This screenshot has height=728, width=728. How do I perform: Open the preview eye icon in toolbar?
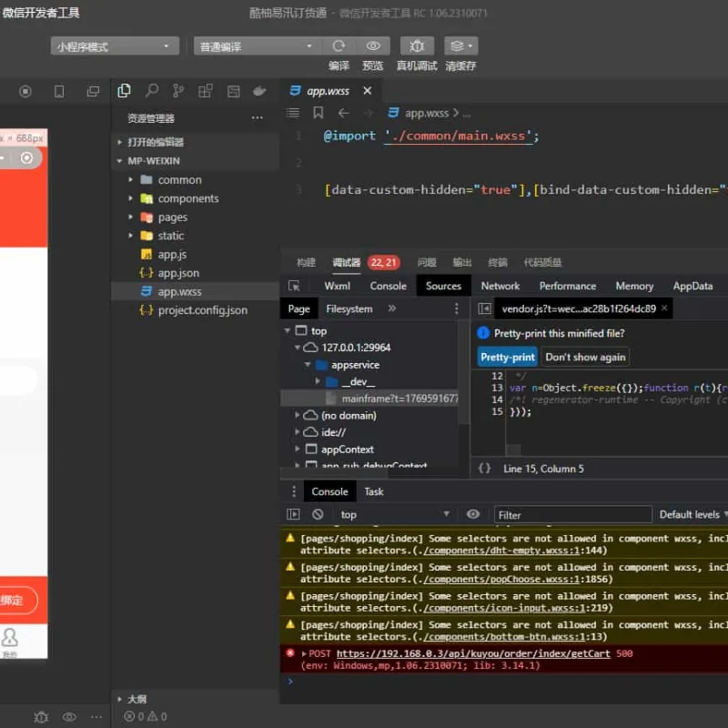(373, 46)
